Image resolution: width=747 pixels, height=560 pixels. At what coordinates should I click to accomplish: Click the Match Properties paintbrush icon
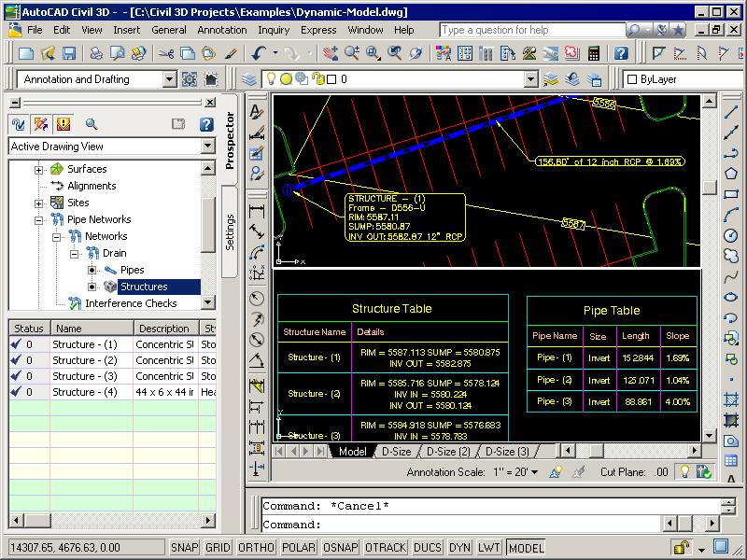click(231, 53)
